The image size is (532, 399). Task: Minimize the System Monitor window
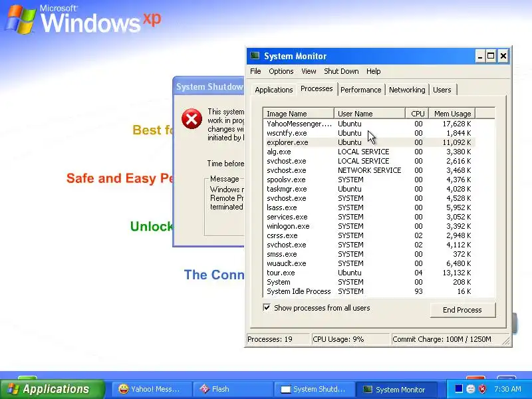(479, 57)
